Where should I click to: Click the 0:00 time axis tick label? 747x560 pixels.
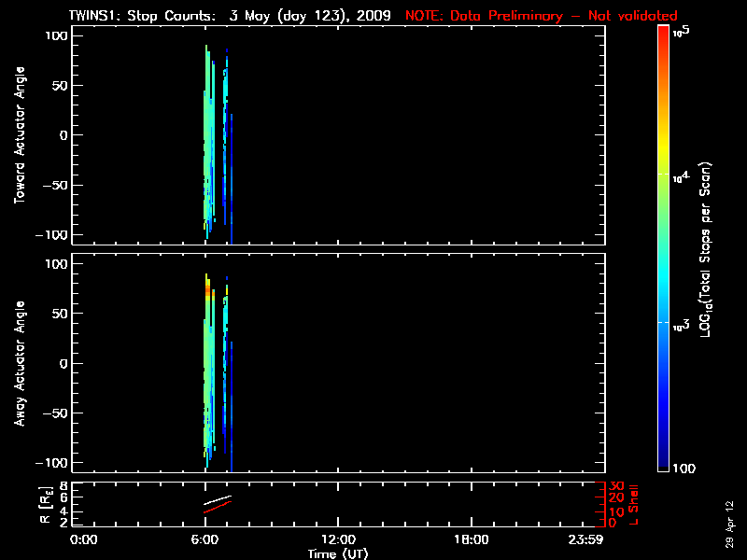[x=84, y=540]
